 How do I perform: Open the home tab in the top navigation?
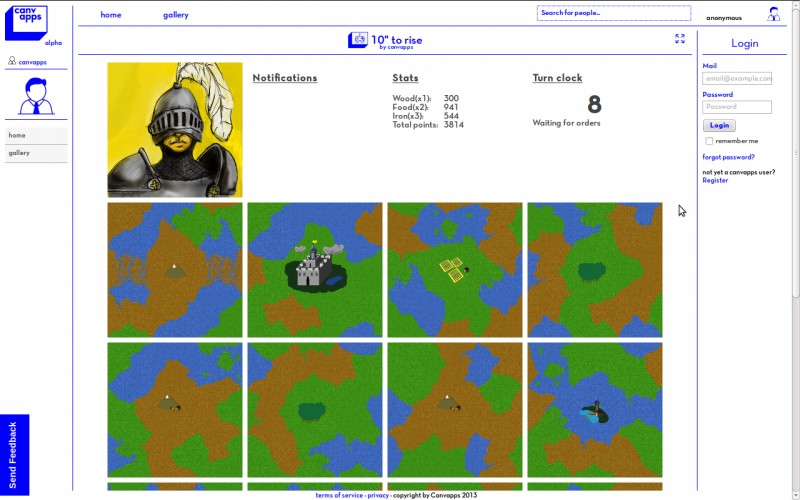point(111,15)
